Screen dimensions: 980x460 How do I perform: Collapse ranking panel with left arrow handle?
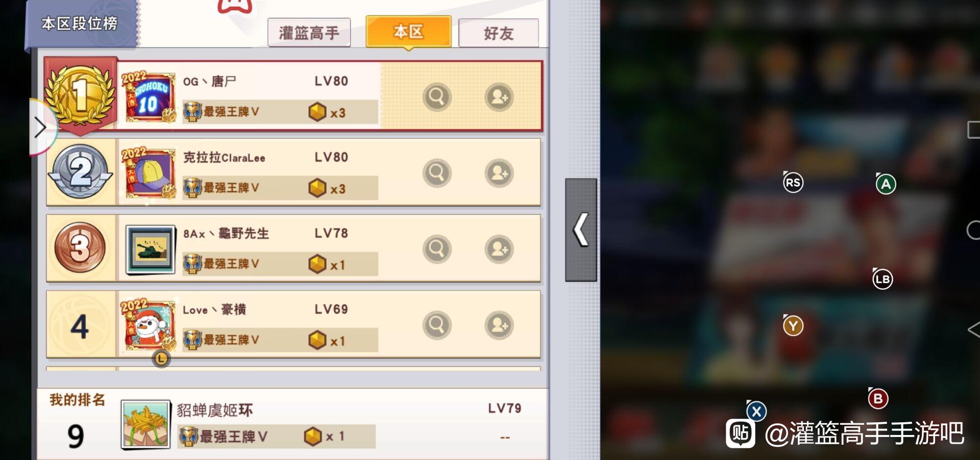coord(581,229)
